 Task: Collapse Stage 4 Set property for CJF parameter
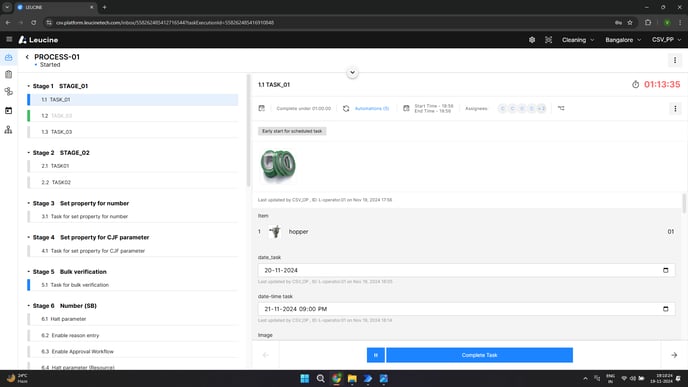pos(29,237)
